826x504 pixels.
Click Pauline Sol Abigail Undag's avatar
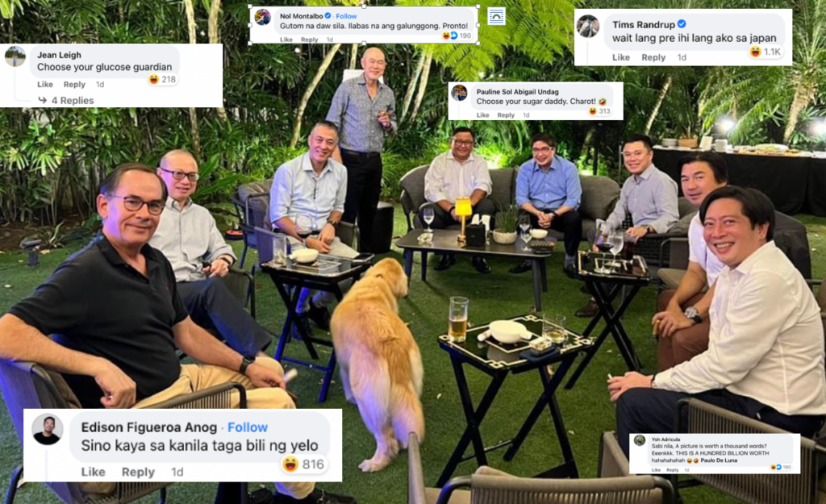point(459,93)
